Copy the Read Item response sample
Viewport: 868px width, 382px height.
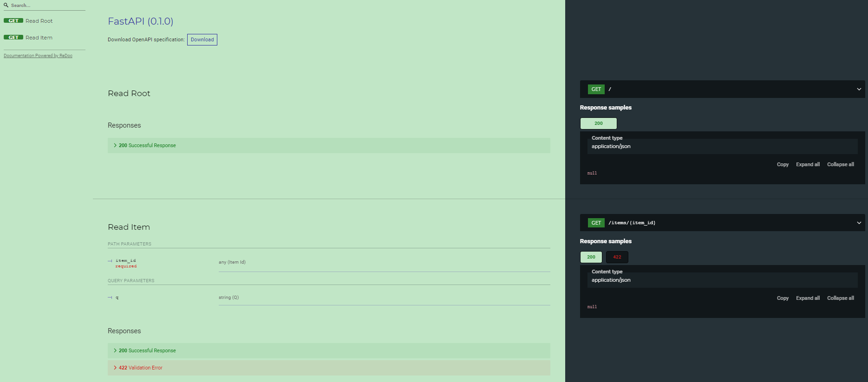click(783, 298)
